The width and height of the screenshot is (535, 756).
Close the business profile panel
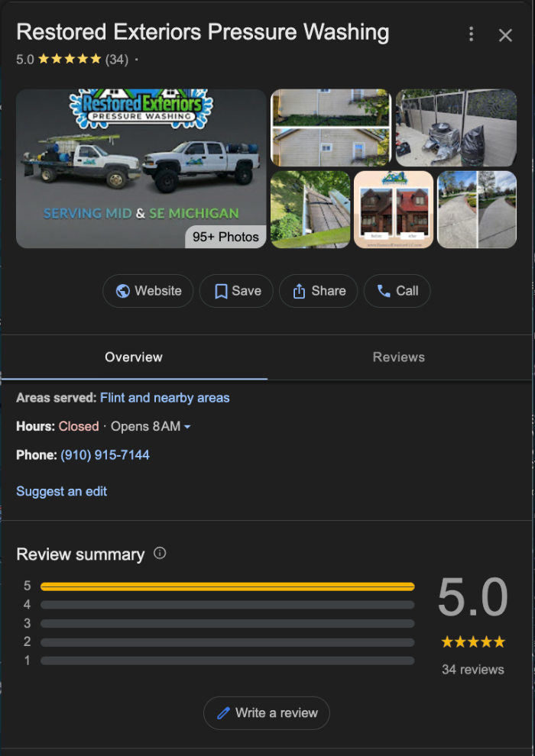(505, 35)
